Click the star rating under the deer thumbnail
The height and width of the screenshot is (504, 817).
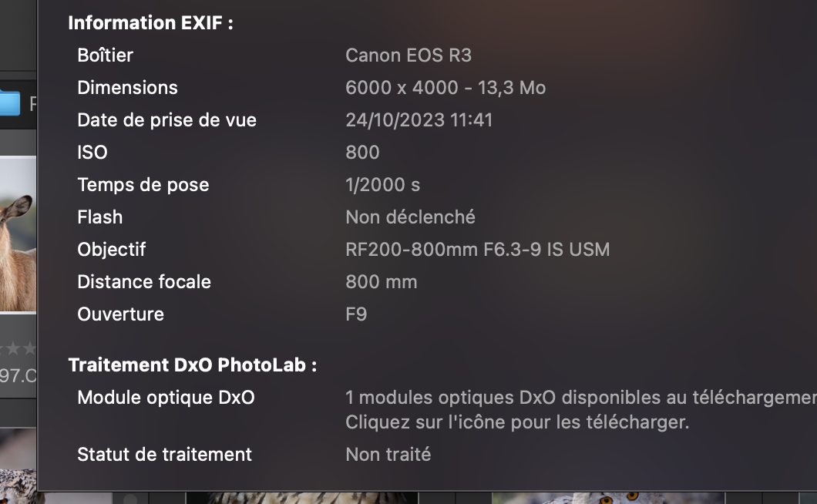pyautogui.click(x=18, y=349)
